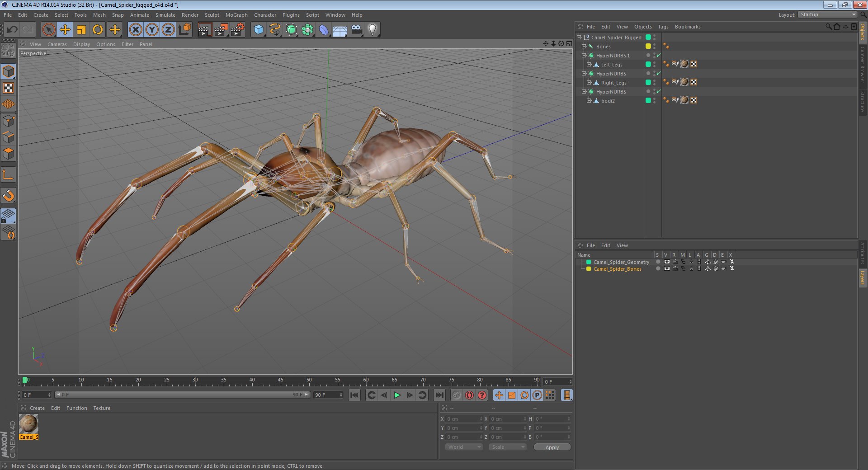Screen dimensions: 868x470
Task: Toggle solo for Camel_Spider_Geometry layer
Action: point(658,262)
